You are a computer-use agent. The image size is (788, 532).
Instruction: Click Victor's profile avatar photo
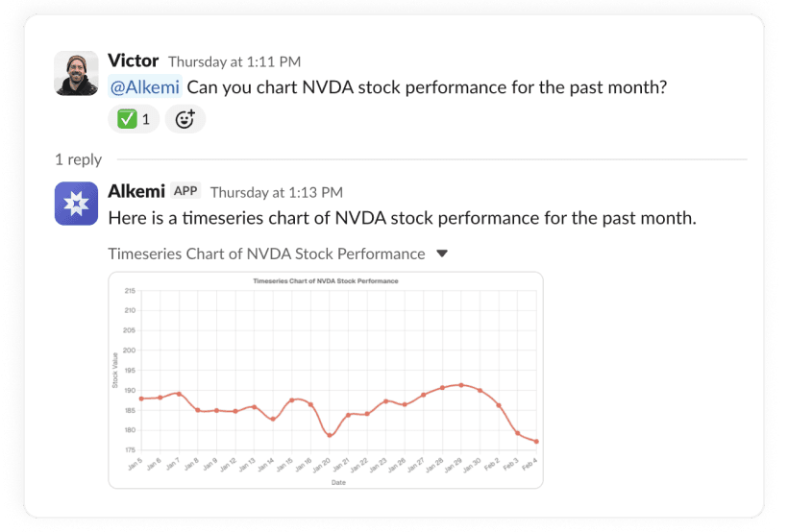76,73
